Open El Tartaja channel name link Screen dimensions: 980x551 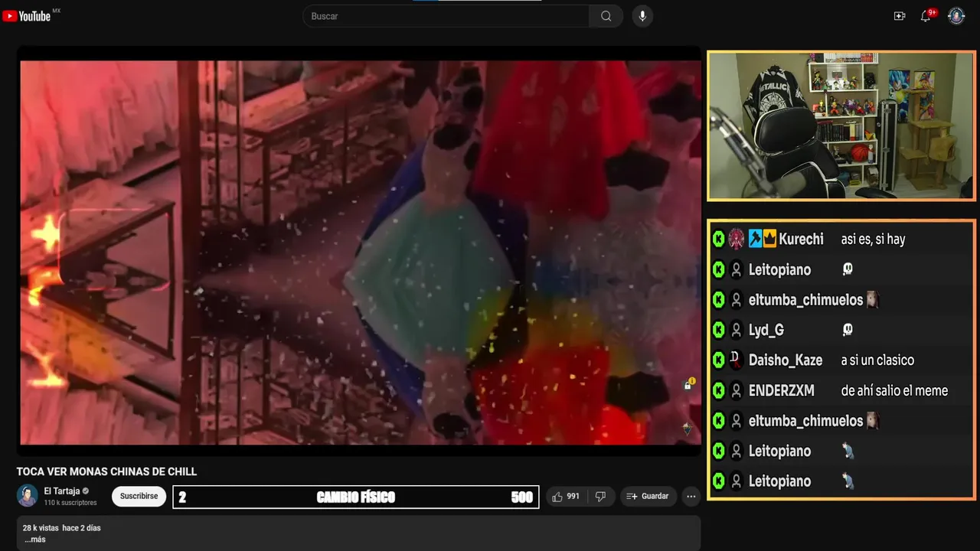62,491
